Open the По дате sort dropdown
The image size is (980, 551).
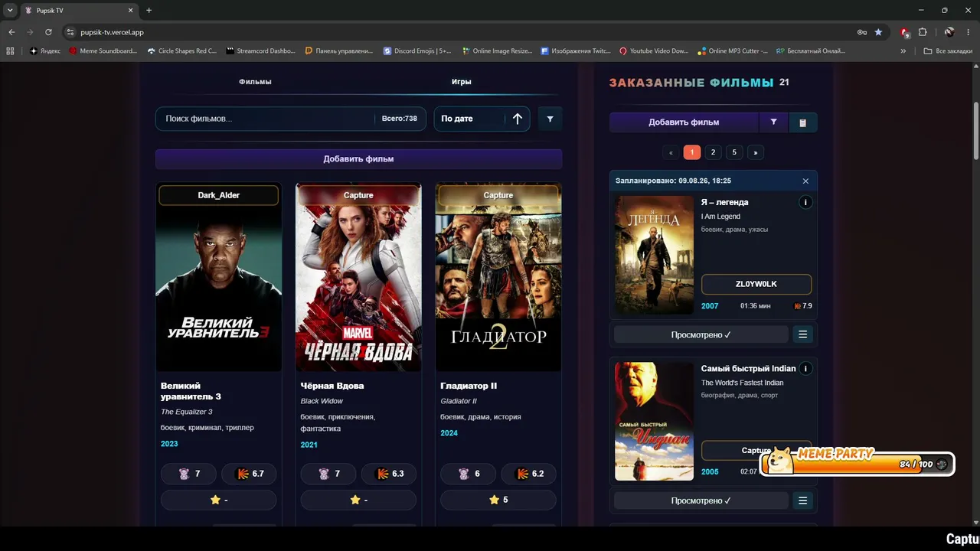(x=469, y=119)
